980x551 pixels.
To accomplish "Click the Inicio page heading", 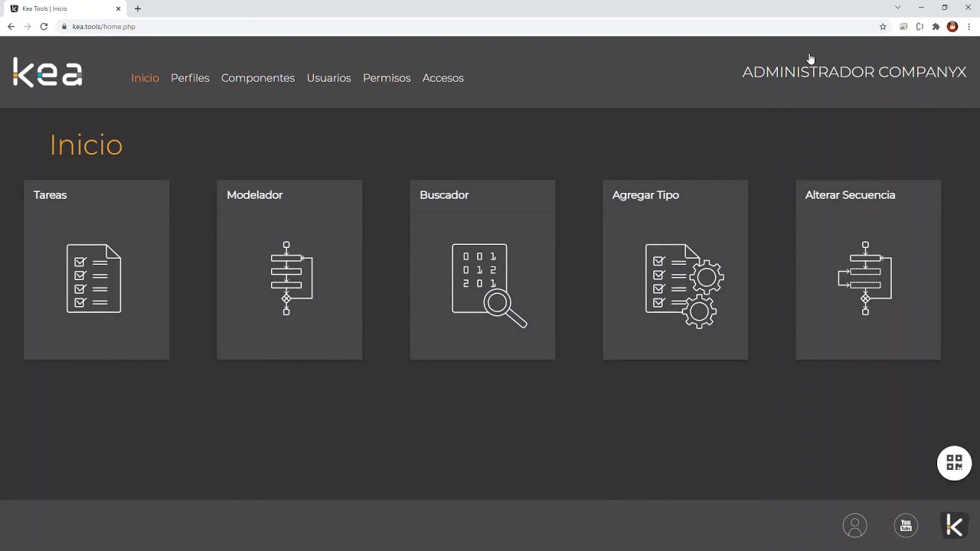I will pos(87,145).
